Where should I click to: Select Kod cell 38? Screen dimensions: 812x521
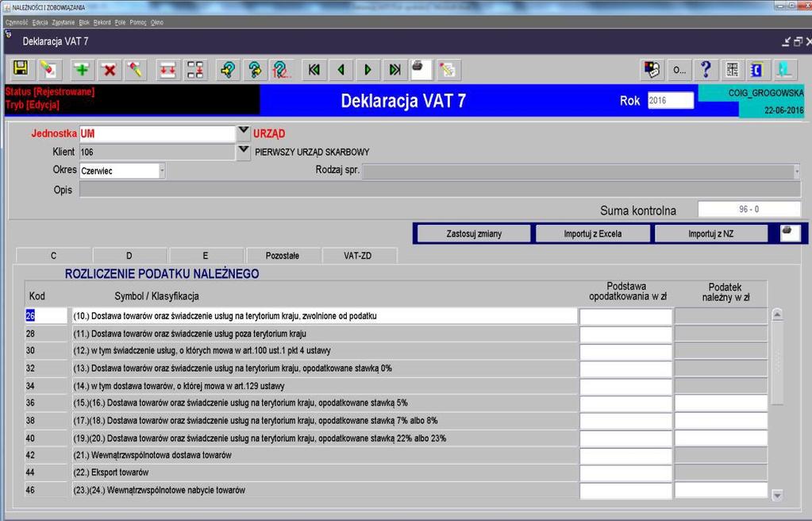pyautogui.click(x=46, y=420)
